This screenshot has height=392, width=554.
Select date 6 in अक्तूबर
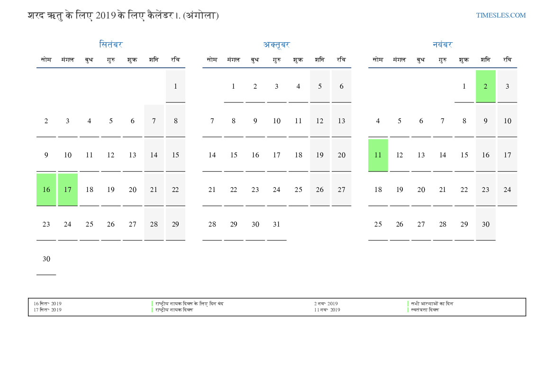tap(341, 87)
